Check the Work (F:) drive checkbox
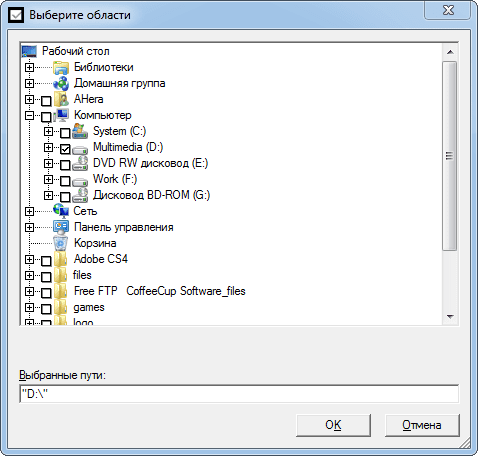The height and width of the screenshot is (456, 478). [65, 181]
